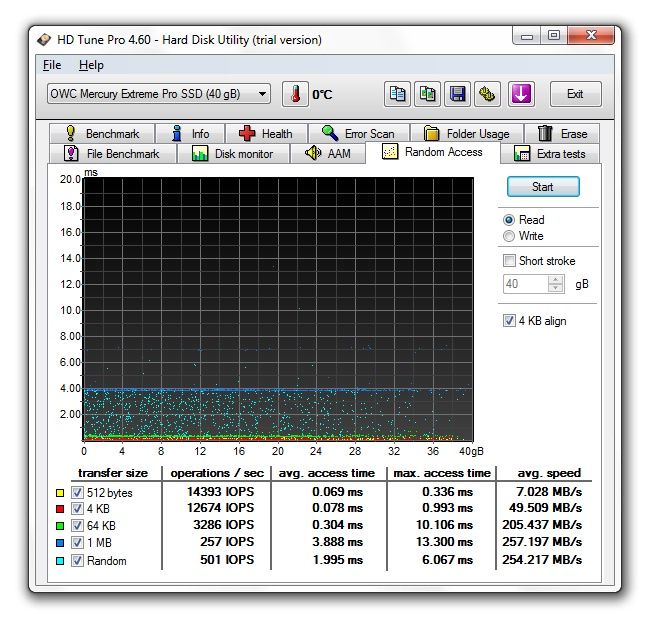Viewport: 650px width, 620px height.
Task: Click the Start button
Action: point(543,186)
